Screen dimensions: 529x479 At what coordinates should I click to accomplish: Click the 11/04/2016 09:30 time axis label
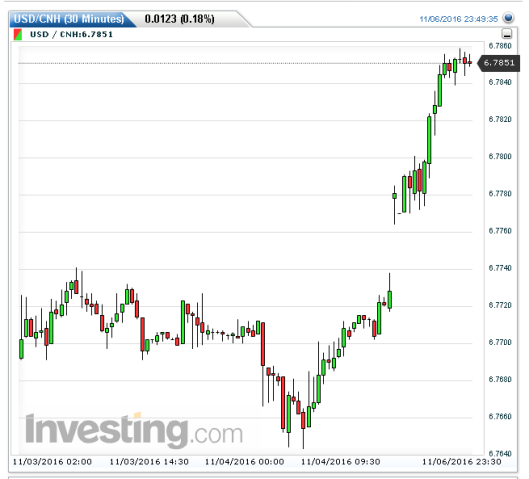pyautogui.click(x=341, y=461)
